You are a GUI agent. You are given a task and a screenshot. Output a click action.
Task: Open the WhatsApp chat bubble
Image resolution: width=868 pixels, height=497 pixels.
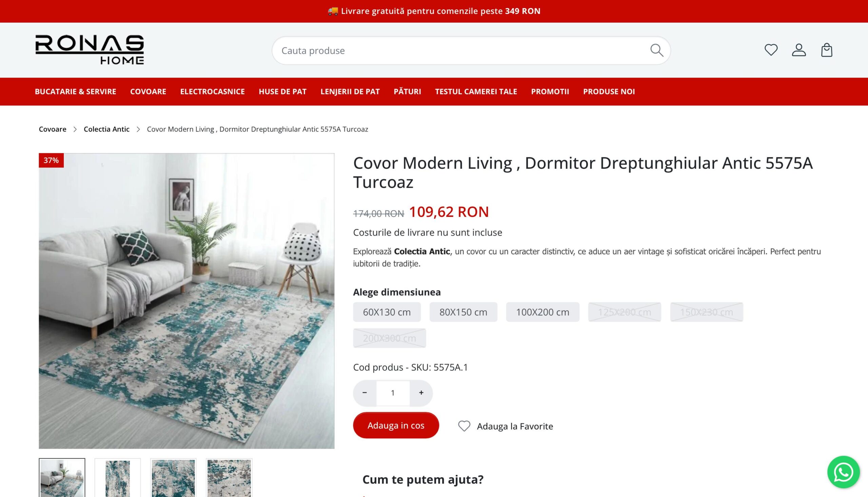843,472
